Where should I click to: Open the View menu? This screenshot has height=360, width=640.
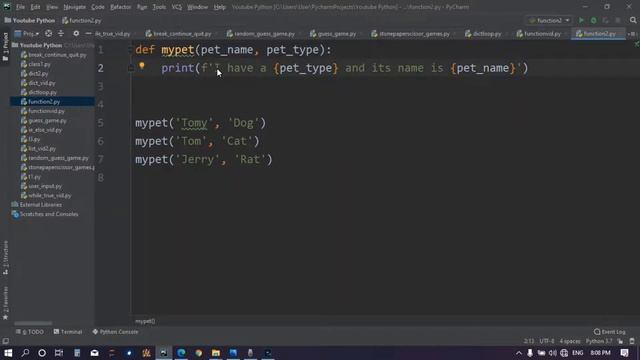(52, 7)
